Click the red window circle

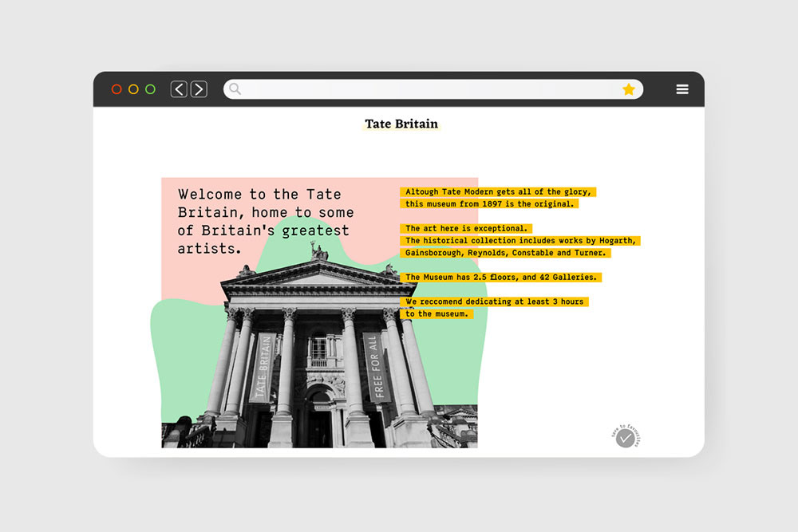[x=117, y=89]
